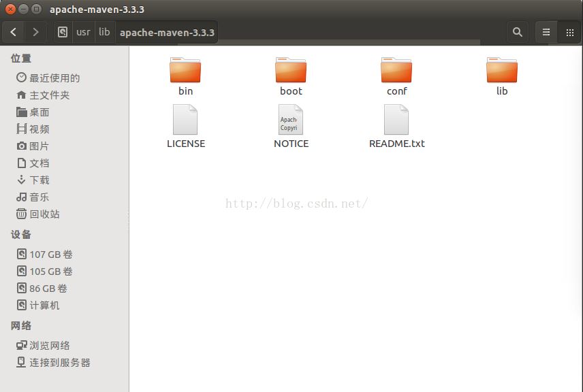
Task: Click the LICENSE file name label
Action: 186,144
